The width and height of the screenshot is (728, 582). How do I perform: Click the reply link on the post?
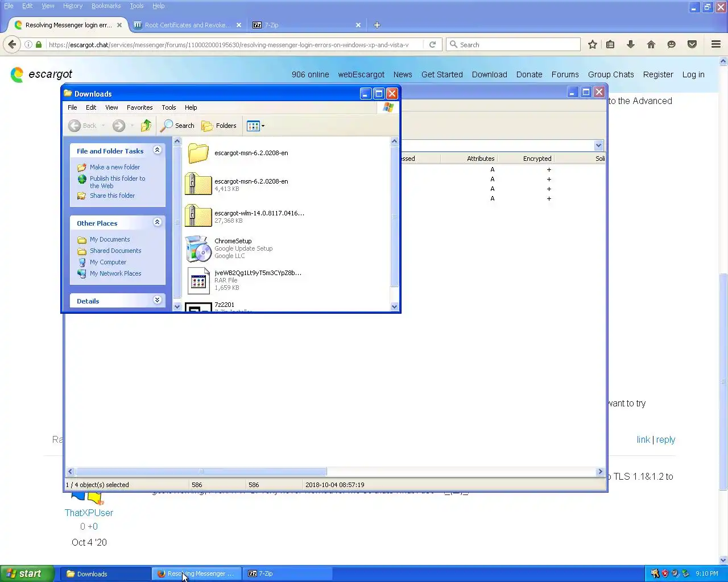point(665,440)
